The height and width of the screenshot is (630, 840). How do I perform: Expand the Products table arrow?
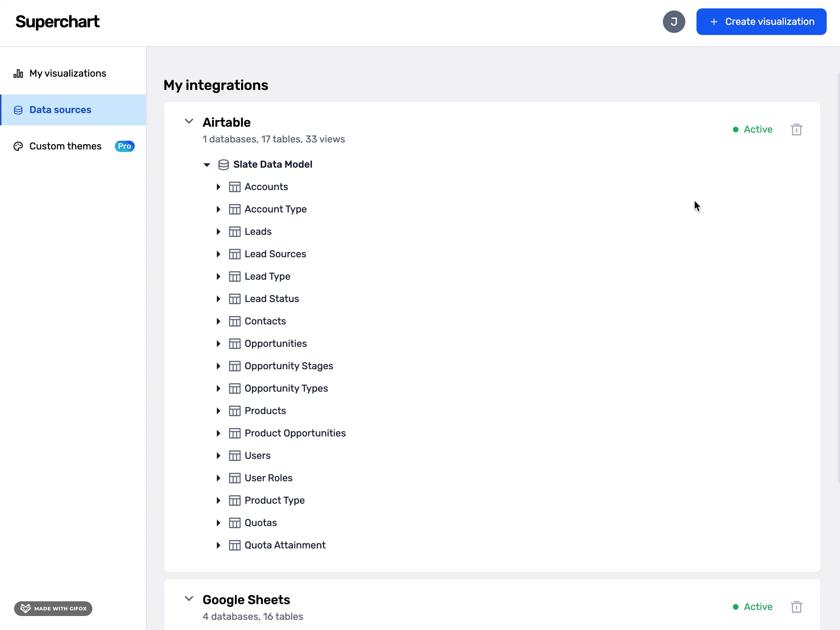point(218,411)
